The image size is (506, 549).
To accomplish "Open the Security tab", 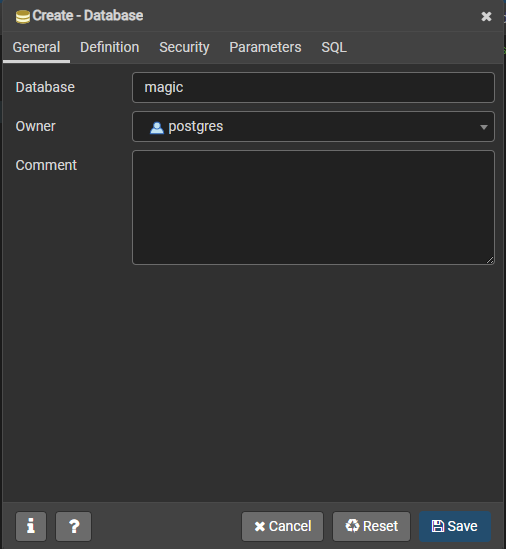I will (x=184, y=47).
